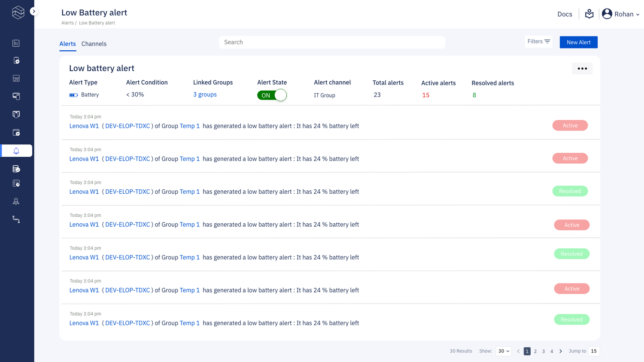This screenshot has width=644, height=362.
Task: Go to page 2
Action: coord(535,351)
